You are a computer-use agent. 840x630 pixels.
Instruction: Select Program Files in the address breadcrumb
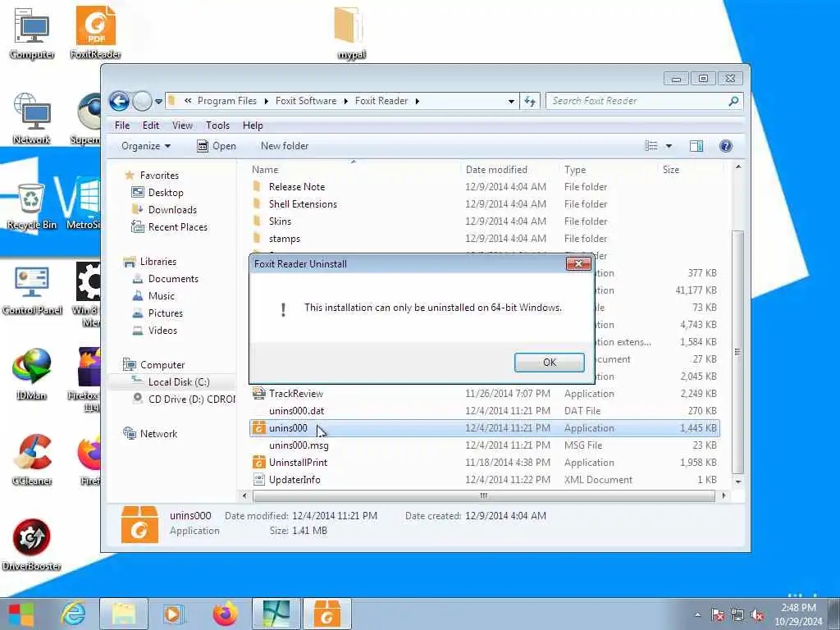pyautogui.click(x=226, y=101)
